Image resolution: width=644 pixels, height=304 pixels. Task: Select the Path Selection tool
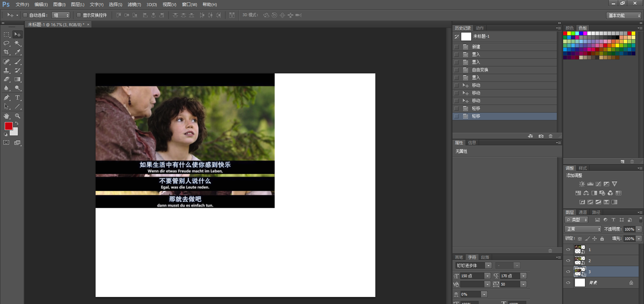pos(6,106)
